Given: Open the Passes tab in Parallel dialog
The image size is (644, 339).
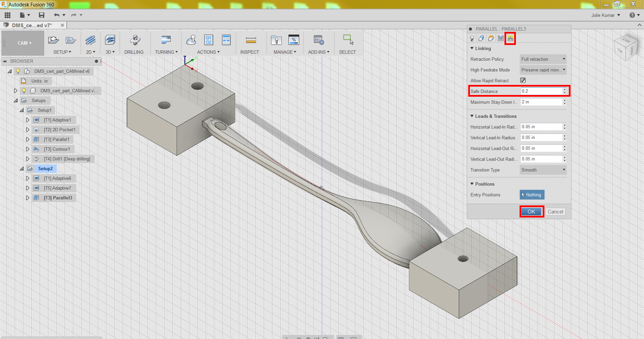Looking at the screenshot, I should click(500, 38).
